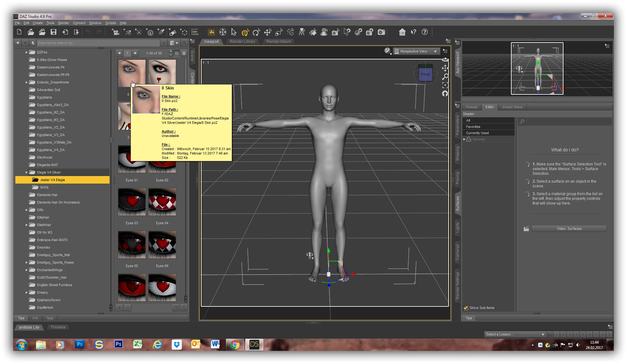Open the Select a Lesson dropdown
Image resolution: width=627 pixels, height=364 pixels.
point(515,334)
